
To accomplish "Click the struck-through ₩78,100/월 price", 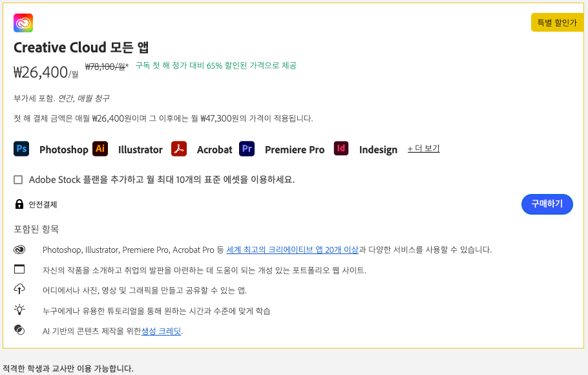I will (107, 67).
